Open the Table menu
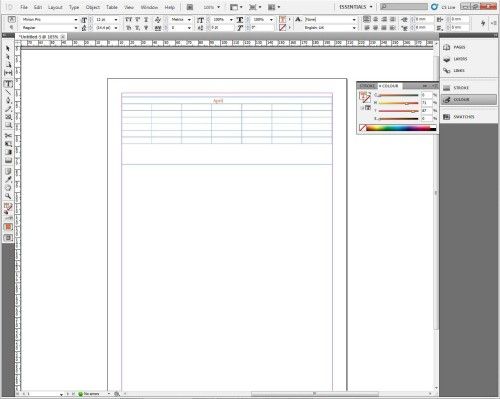The image size is (500, 399). [112, 7]
